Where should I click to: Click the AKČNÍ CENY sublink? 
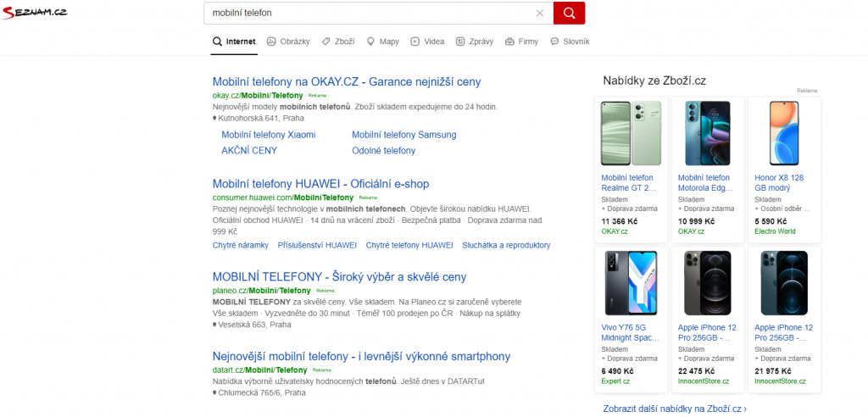[x=249, y=151]
